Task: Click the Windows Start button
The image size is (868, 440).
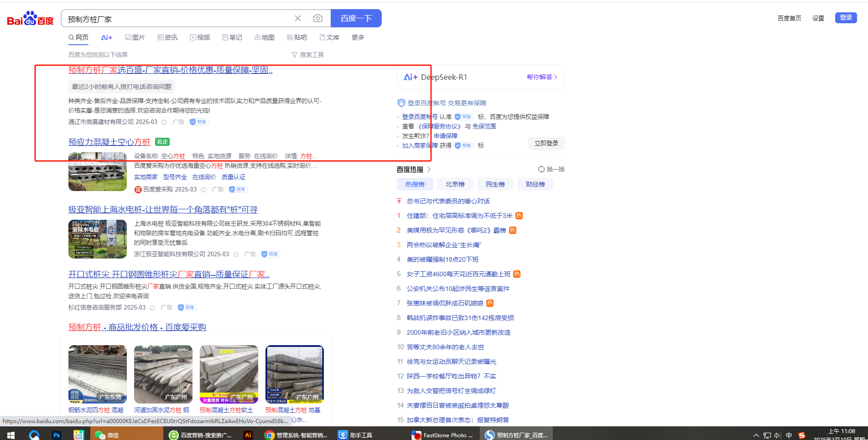Action: [x=11, y=435]
